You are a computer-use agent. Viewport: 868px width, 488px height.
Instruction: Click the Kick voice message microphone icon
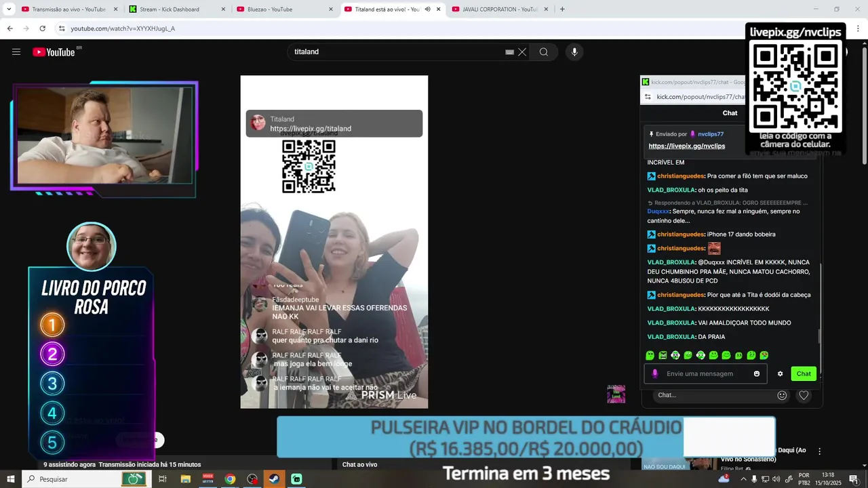(654, 373)
